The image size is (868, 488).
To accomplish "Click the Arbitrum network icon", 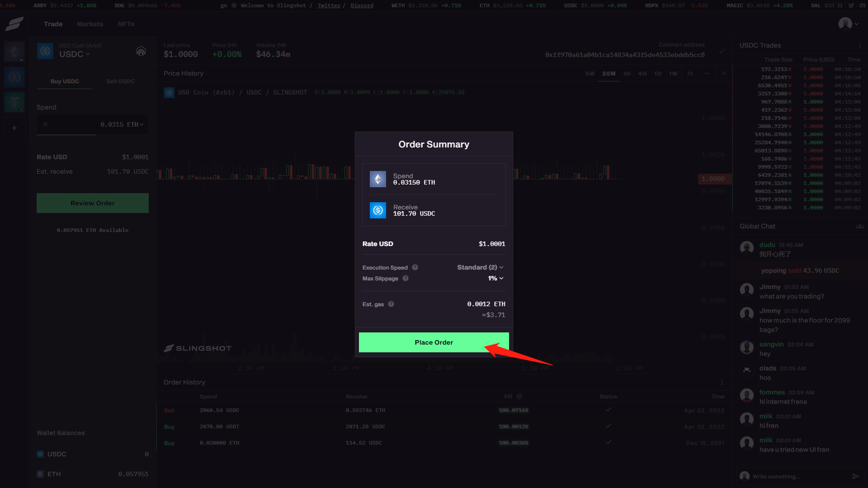I will (x=141, y=51).
